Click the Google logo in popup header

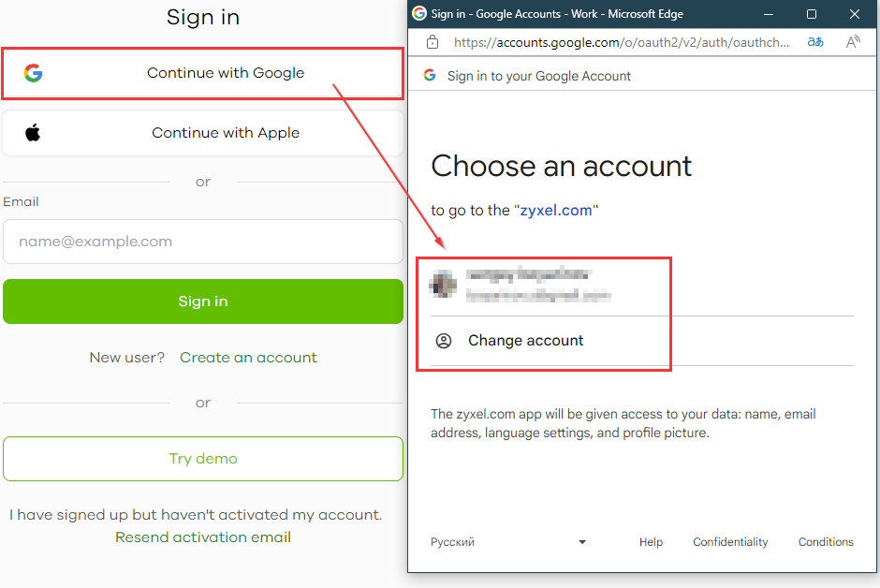(430, 75)
